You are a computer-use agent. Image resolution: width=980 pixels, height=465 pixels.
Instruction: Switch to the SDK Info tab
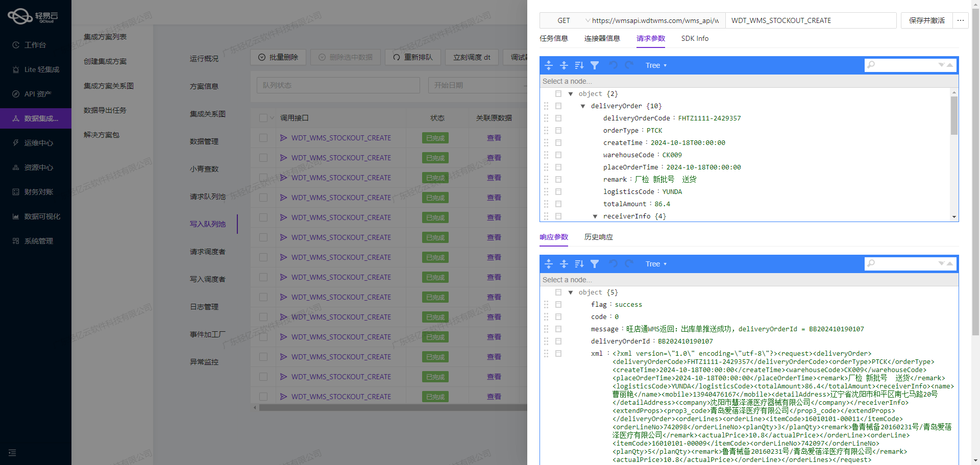pyautogui.click(x=695, y=38)
